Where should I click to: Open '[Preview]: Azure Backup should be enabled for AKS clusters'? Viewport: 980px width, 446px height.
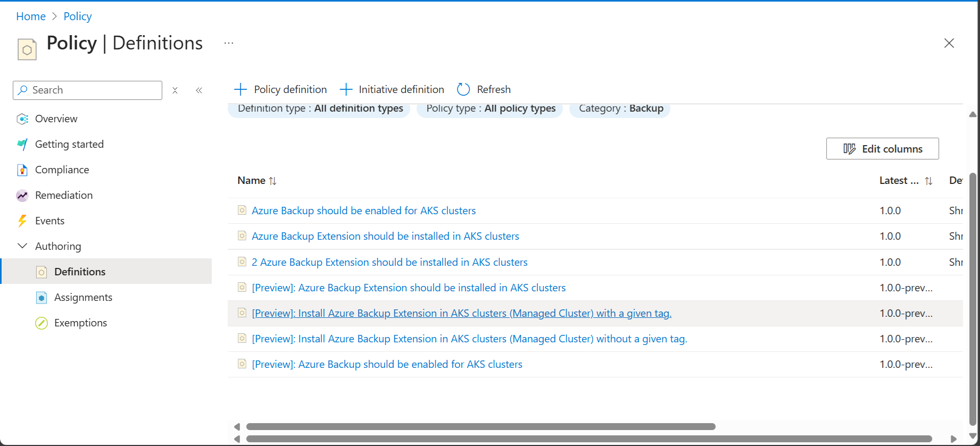[387, 364]
